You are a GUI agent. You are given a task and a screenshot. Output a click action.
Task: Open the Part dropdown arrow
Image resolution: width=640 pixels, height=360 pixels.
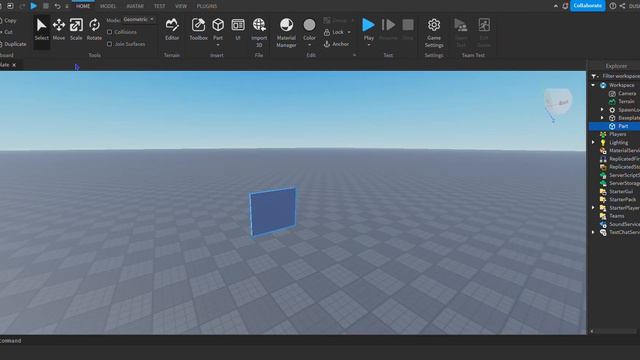tap(218, 44)
